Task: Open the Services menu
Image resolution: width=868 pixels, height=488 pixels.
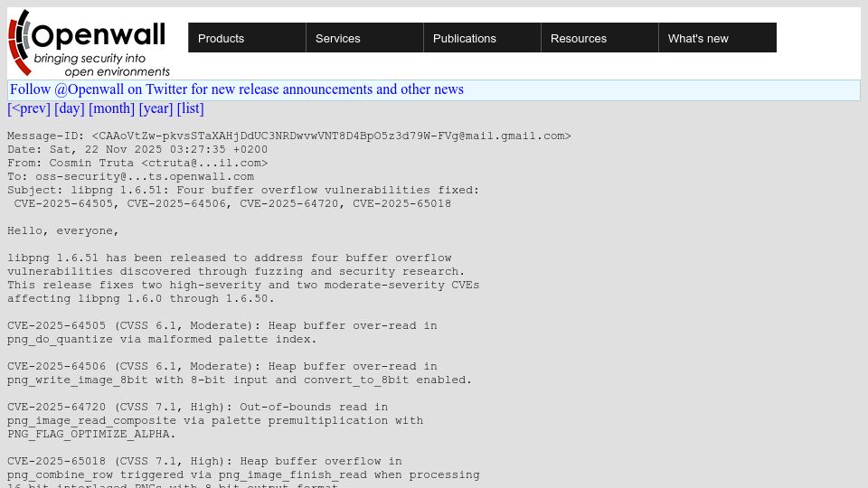Action: coord(364,38)
